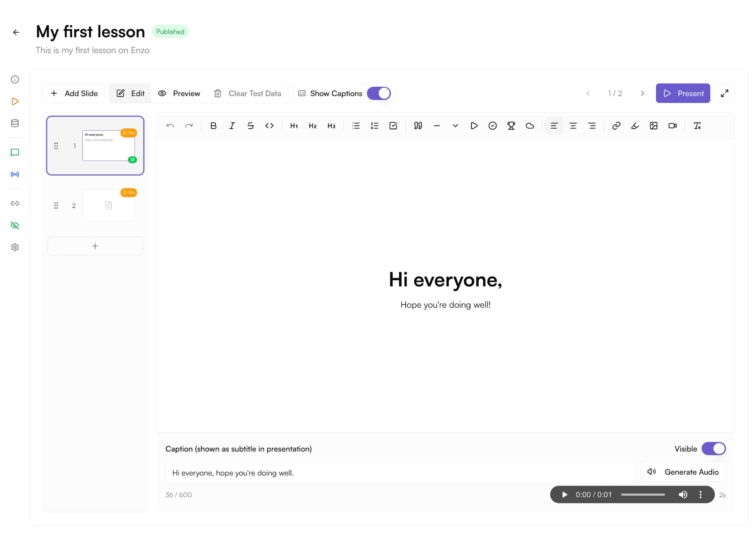
Task: Expand the extra formatting options chevron
Action: [455, 126]
